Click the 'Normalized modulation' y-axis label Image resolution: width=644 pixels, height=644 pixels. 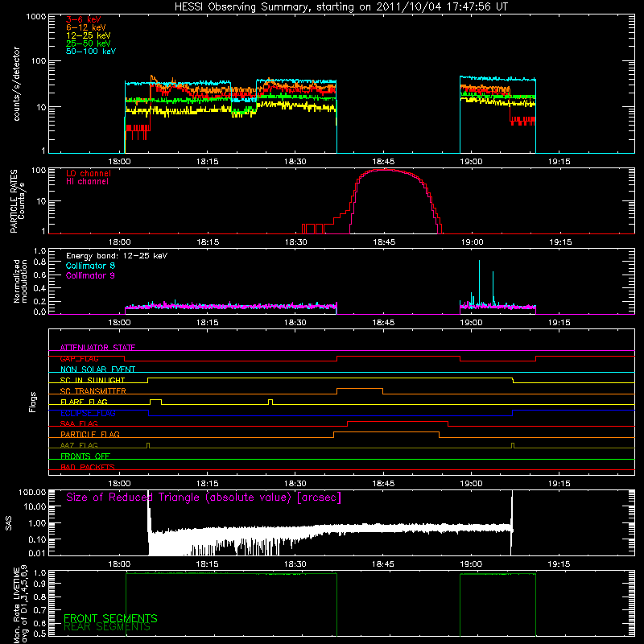tap(20, 281)
